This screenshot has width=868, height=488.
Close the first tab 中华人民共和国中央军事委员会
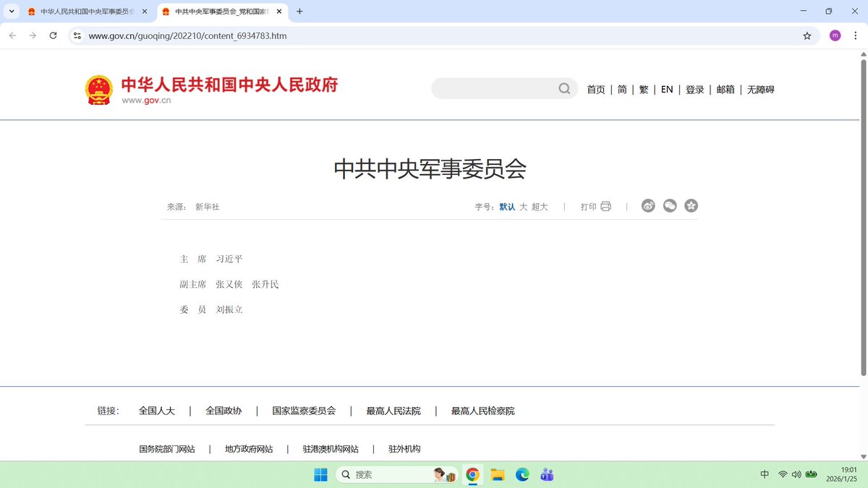click(x=144, y=12)
